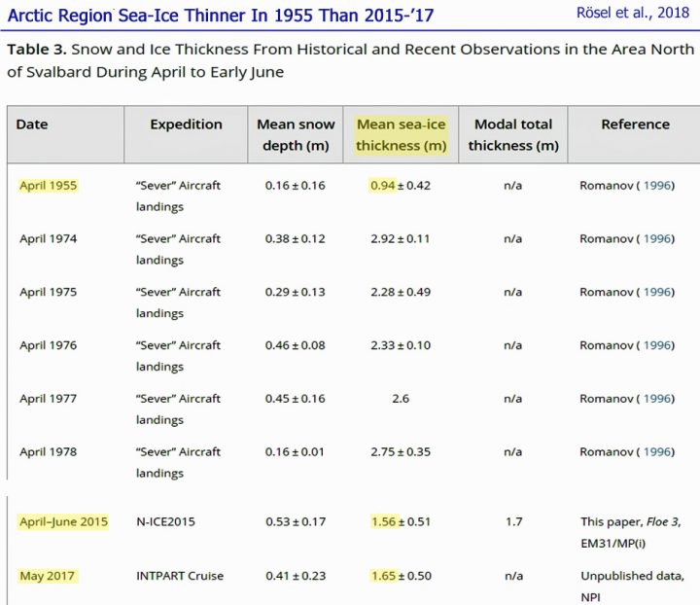Click the N-ICE2015 expedition cell

tap(165, 522)
